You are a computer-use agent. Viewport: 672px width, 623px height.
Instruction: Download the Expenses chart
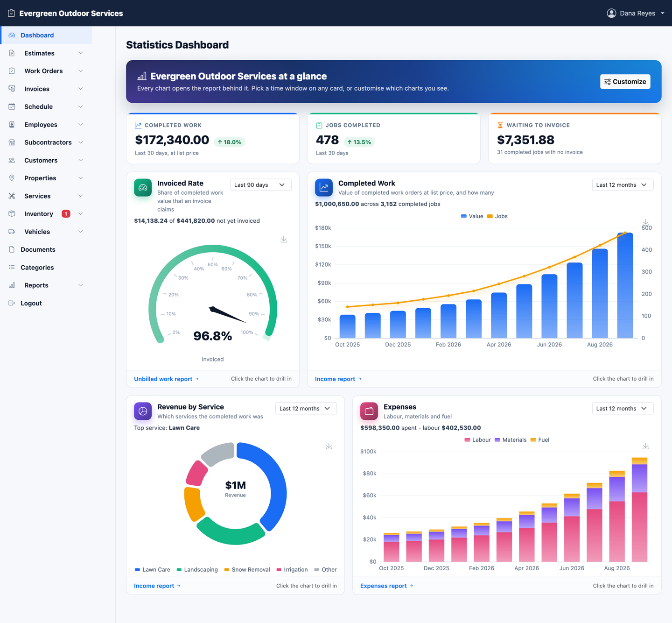click(645, 446)
